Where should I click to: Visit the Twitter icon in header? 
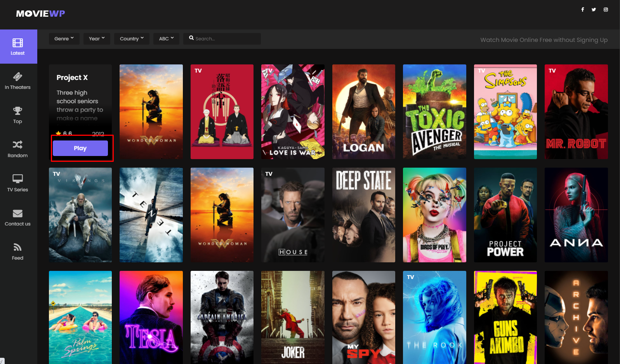pyautogui.click(x=594, y=10)
